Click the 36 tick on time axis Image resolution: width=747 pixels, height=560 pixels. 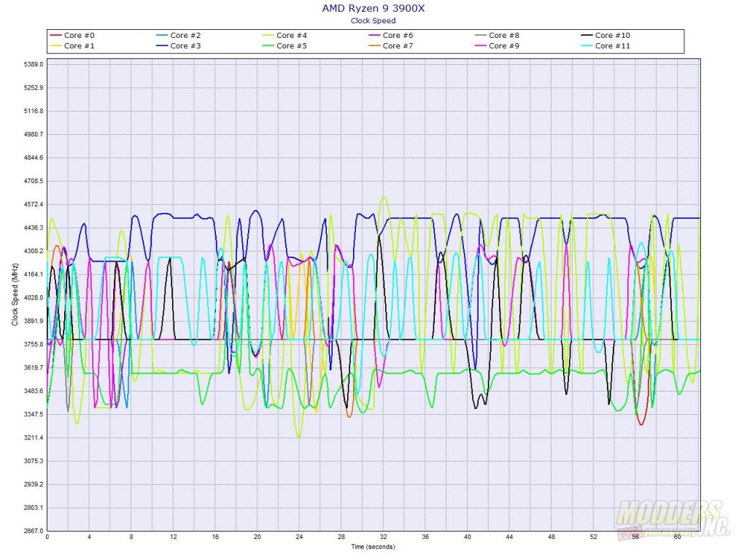point(425,537)
